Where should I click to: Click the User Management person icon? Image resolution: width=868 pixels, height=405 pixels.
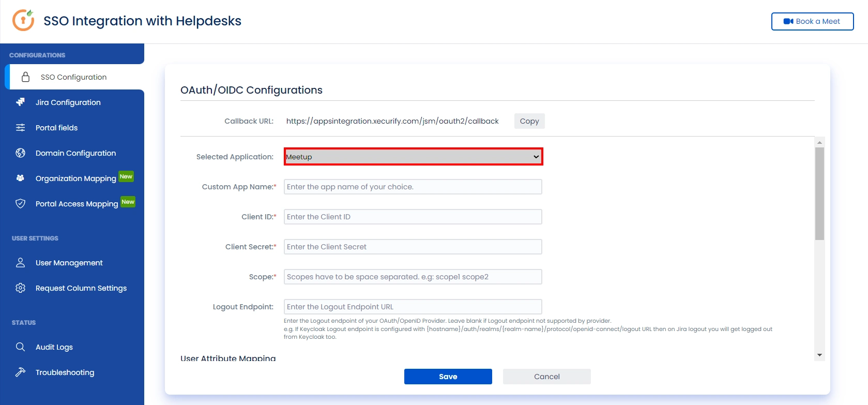(x=21, y=263)
